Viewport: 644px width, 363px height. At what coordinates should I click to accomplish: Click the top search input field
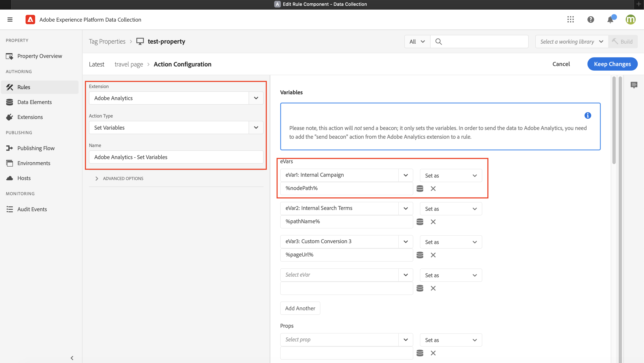(x=479, y=42)
